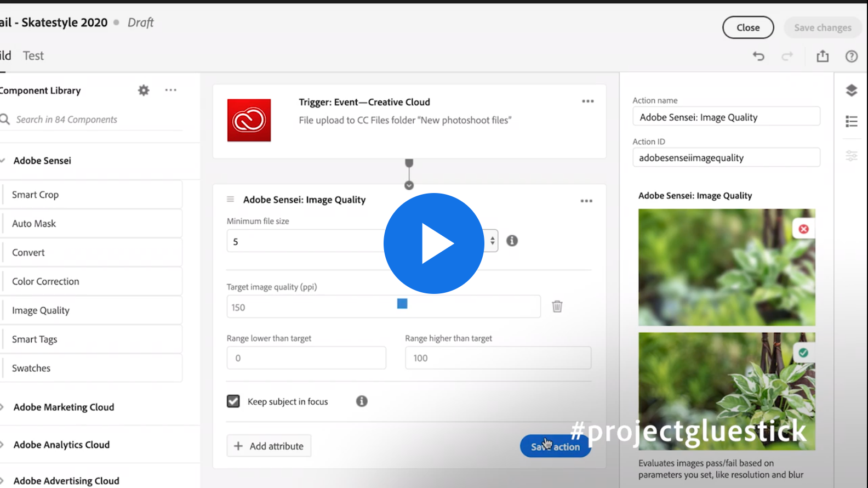Switch to the Test tab
The image size is (868, 488).
pyautogui.click(x=33, y=56)
